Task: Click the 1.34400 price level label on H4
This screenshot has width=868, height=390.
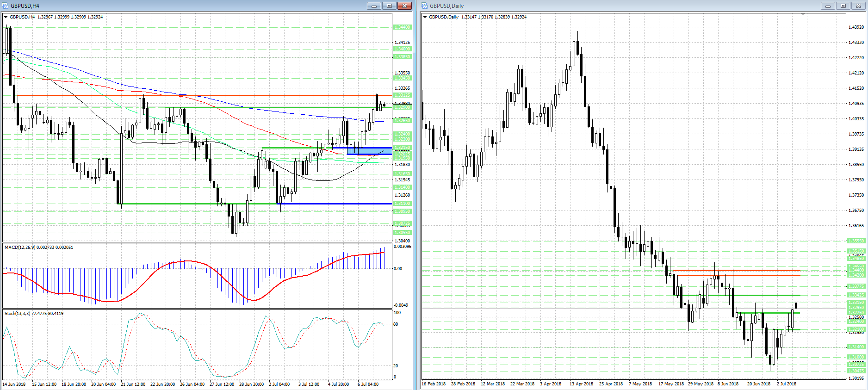Action: click(x=402, y=27)
